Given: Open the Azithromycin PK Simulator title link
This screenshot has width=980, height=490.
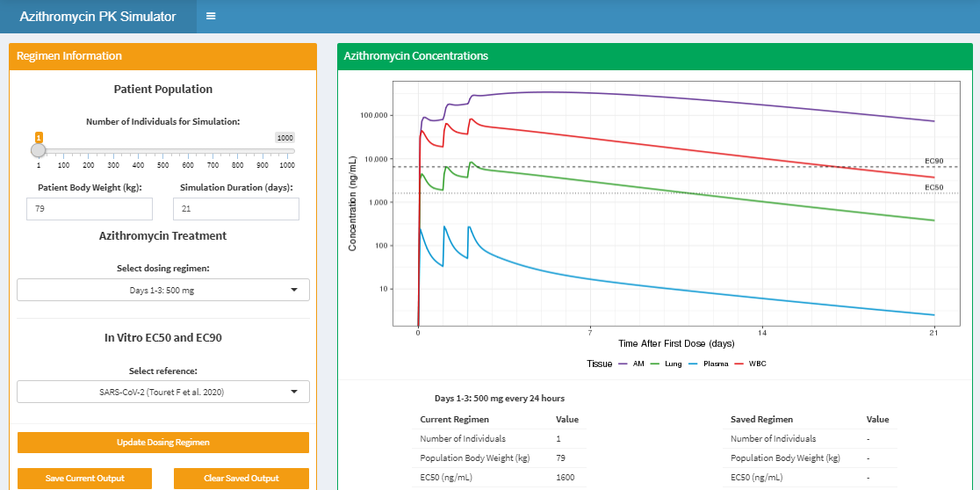Looking at the screenshot, I should tap(97, 17).
